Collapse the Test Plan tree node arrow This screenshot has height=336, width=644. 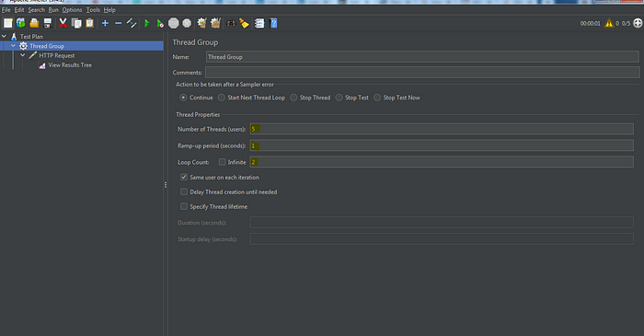(x=4, y=37)
